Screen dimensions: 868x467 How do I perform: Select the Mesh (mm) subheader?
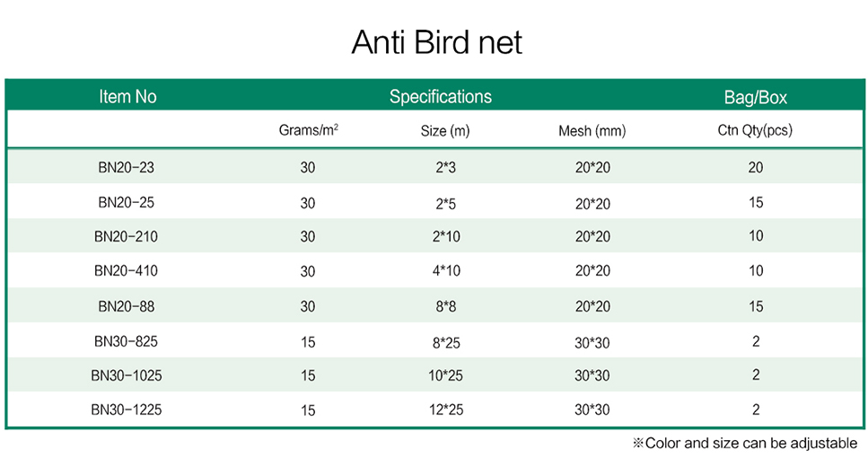click(x=592, y=131)
